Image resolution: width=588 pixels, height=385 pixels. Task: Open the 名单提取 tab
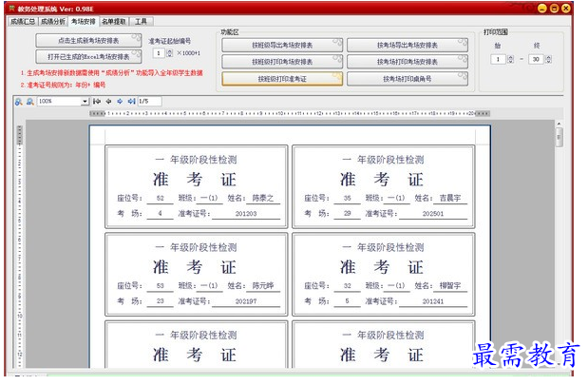click(114, 21)
